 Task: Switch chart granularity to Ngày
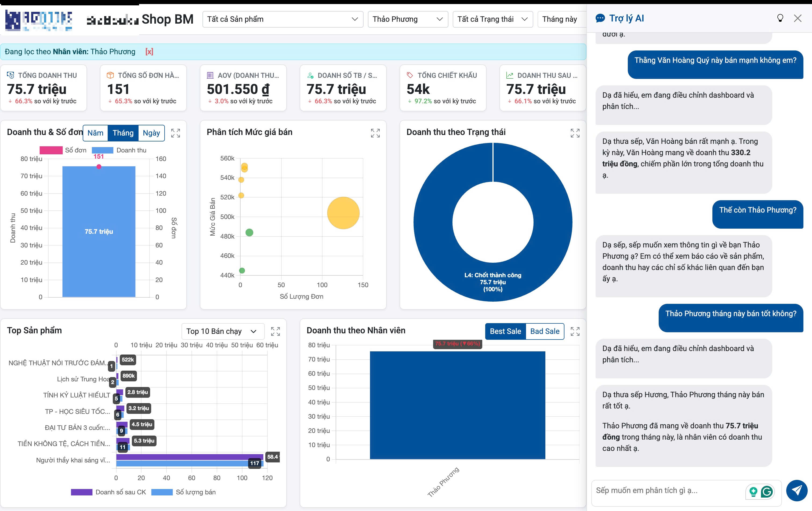[151, 133]
